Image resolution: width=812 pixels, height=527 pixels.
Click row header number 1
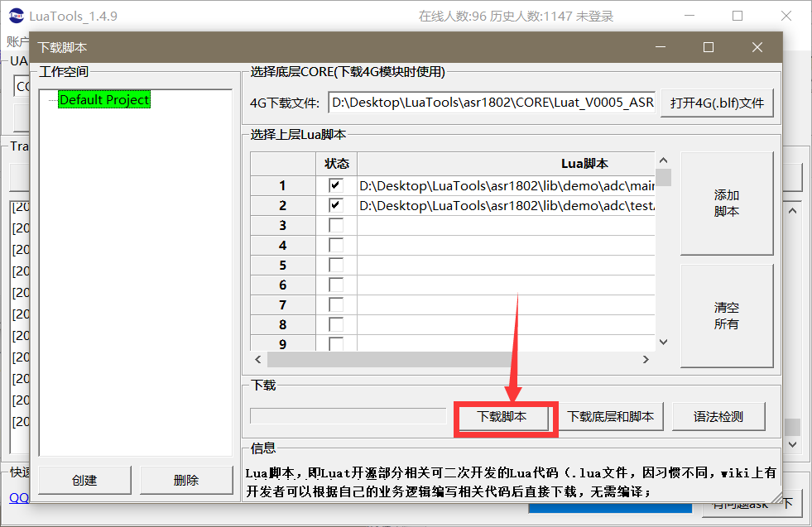283,185
